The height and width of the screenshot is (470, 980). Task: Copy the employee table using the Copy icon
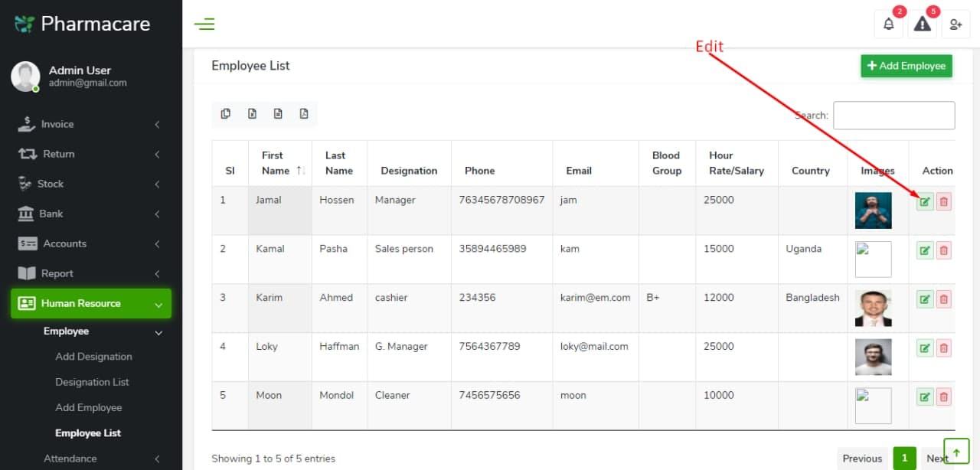tap(226, 113)
